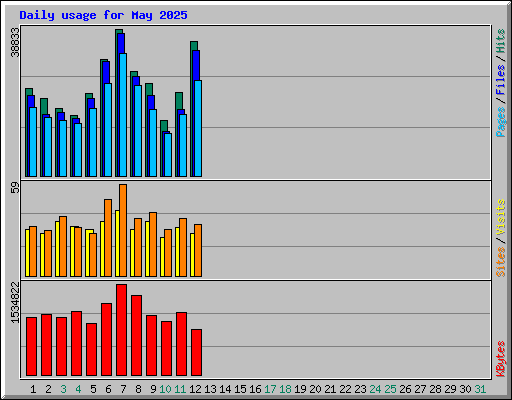Click the orange Sites bar for day 6
Image resolution: width=512 pixels, height=400 pixels.
(108, 238)
